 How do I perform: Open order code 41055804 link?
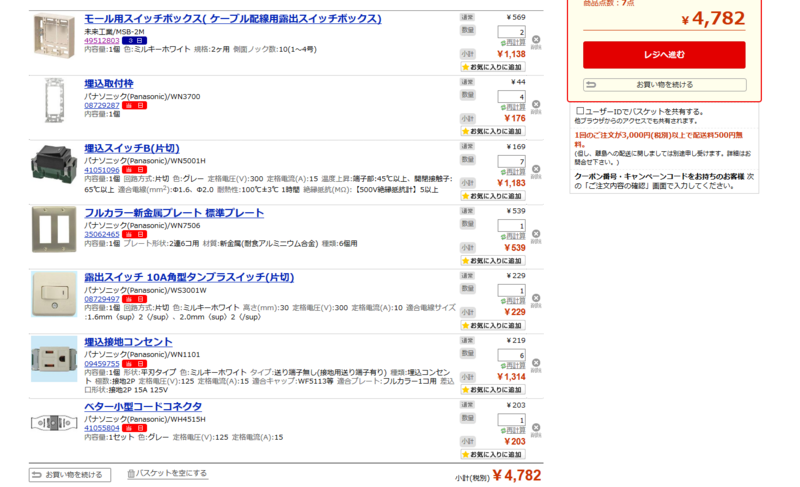[x=102, y=428]
